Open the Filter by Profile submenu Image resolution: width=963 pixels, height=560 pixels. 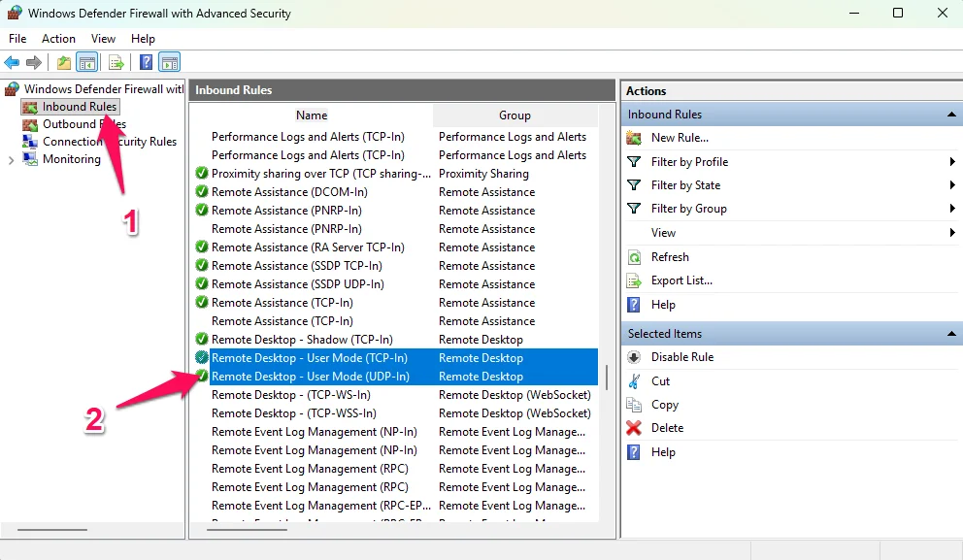coord(689,162)
